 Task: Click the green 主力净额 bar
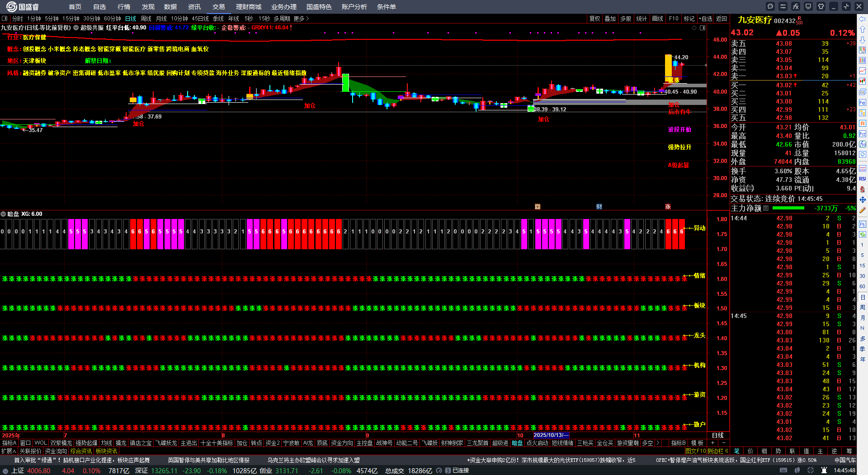coord(788,208)
